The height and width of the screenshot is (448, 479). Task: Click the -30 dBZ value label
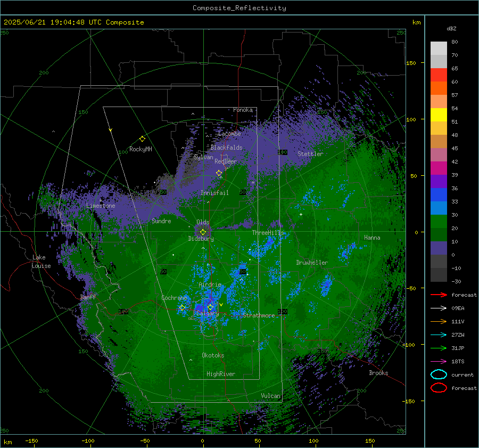click(456, 281)
